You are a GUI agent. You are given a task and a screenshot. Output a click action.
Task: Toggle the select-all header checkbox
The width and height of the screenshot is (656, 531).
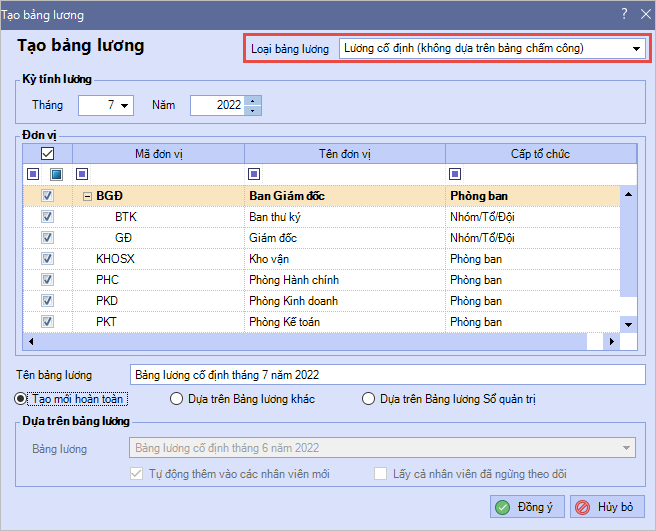pos(47,154)
